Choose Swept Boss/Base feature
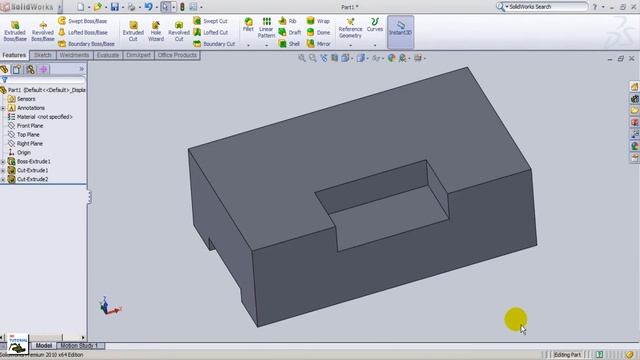The height and width of the screenshot is (360, 640). coord(83,21)
